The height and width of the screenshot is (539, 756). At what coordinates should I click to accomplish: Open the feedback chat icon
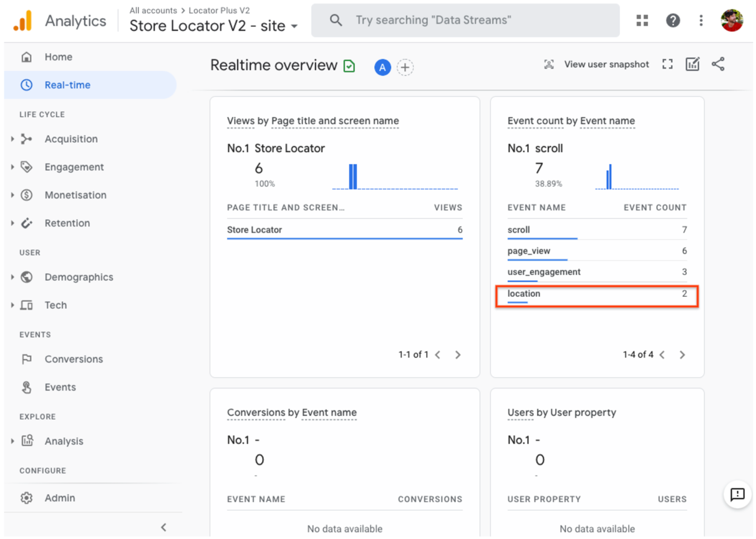click(x=737, y=495)
